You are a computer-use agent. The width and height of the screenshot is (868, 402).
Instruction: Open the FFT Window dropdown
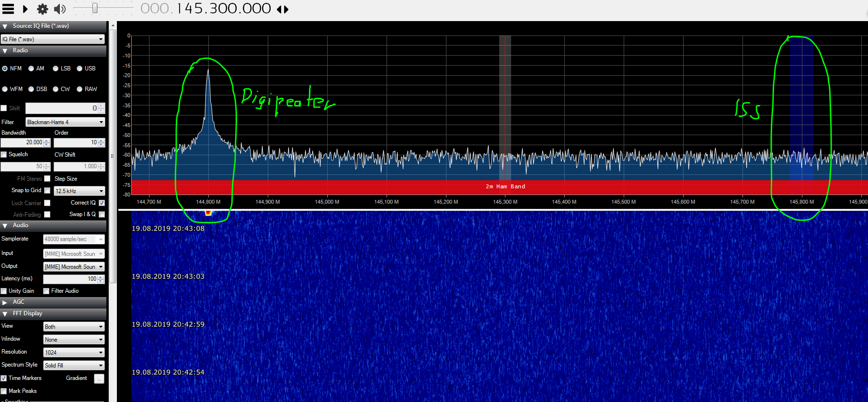point(74,340)
